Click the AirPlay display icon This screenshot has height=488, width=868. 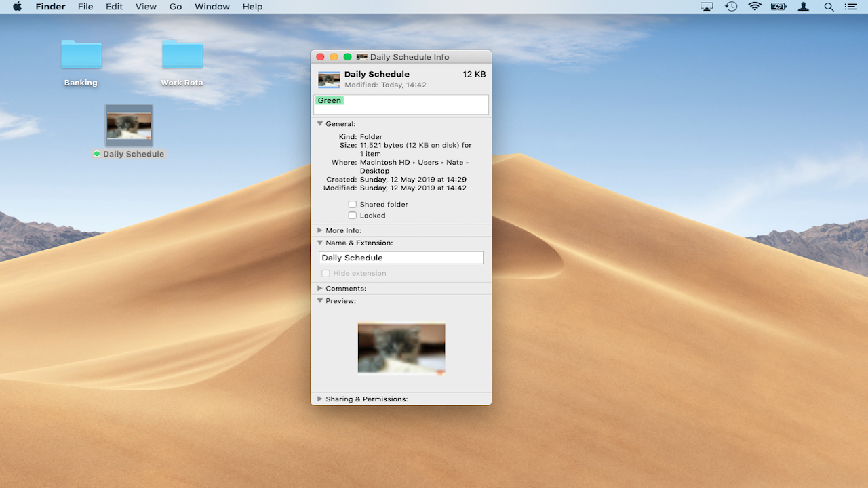point(707,7)
